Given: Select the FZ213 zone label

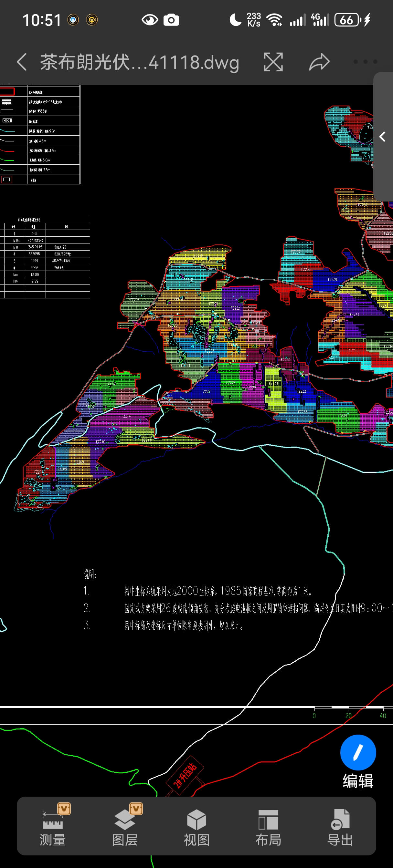Looking at the screenshot, I should (110, 383).
